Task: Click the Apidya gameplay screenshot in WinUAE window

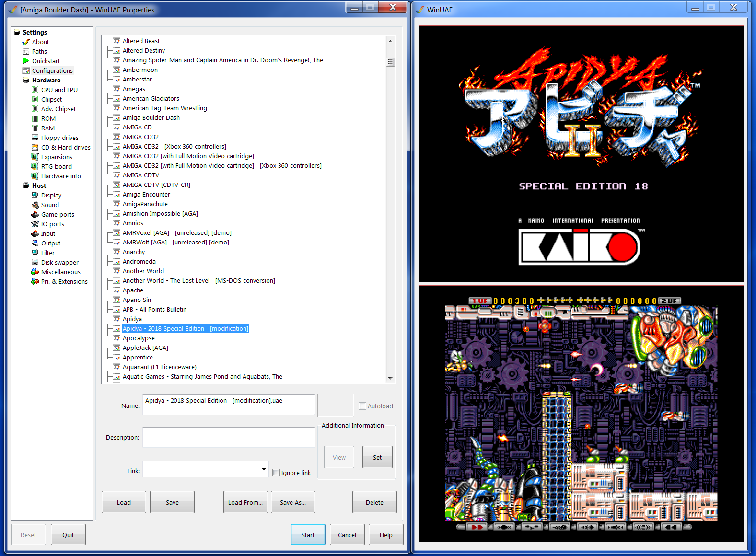Action: [x=581, y=414]
